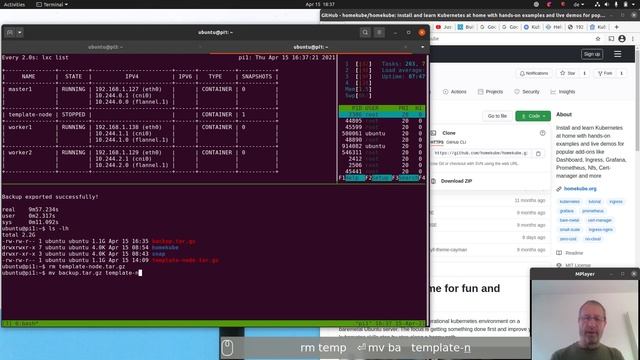The image size is (640, 360).
Task: Click the ingress-nginx topic tag
Action: pos(600,230)
